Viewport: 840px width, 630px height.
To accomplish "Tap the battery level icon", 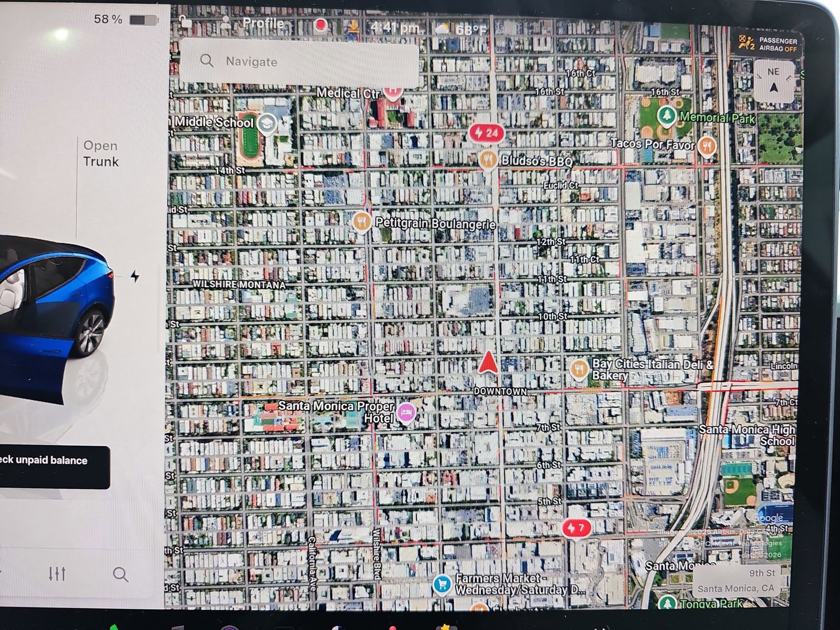I will click(x=143, y=20).
